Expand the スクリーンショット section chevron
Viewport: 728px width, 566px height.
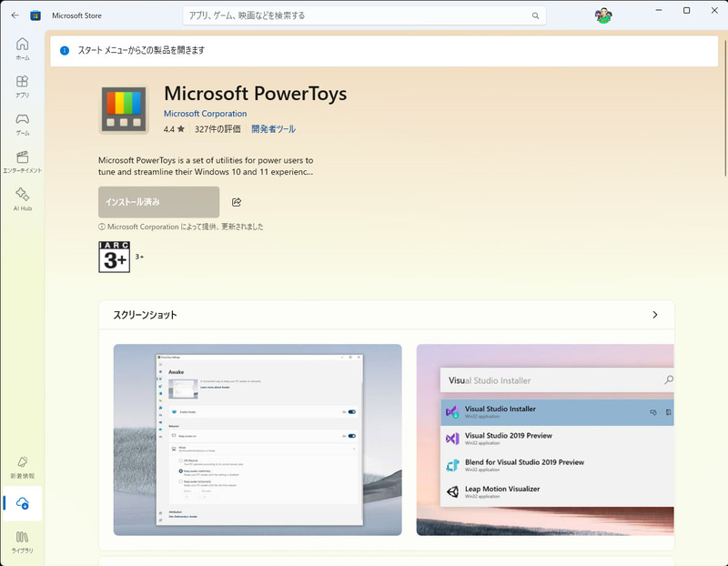pos(654,314)
